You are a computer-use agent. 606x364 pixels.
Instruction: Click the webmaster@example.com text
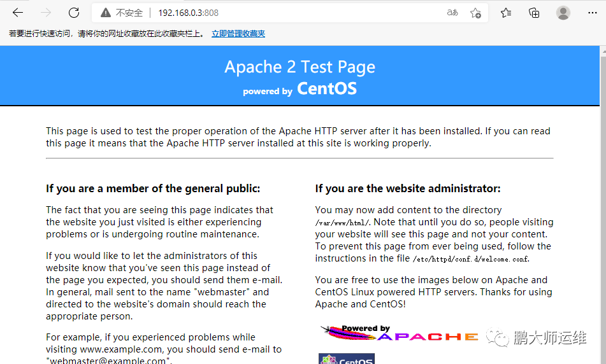(108, 361)
